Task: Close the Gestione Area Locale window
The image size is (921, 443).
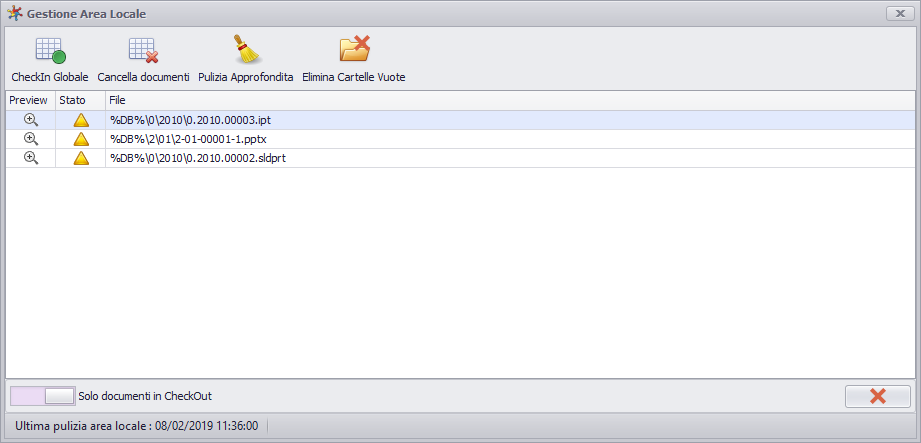Action: (899, 13)
